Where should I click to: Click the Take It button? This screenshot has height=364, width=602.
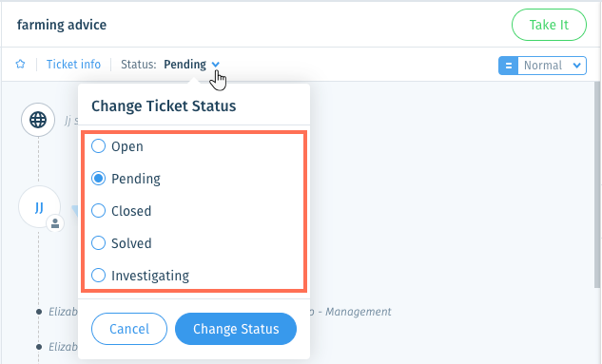[549, 25]
